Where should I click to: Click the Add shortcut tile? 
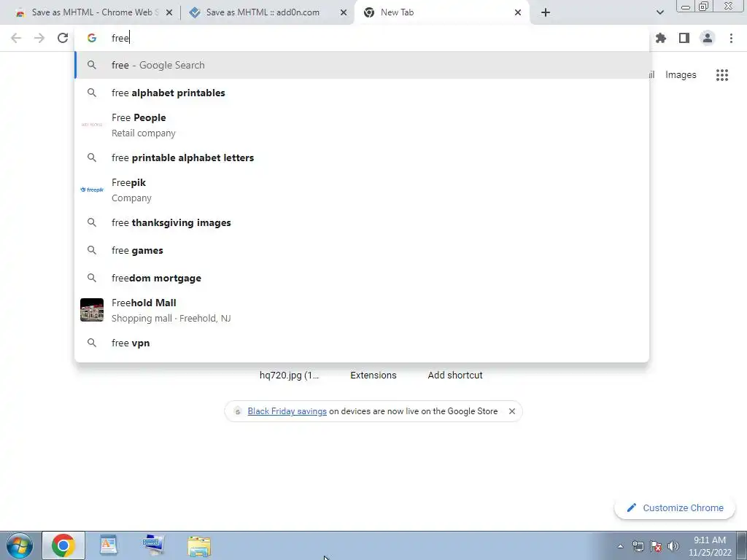click(x=455, y=376)
